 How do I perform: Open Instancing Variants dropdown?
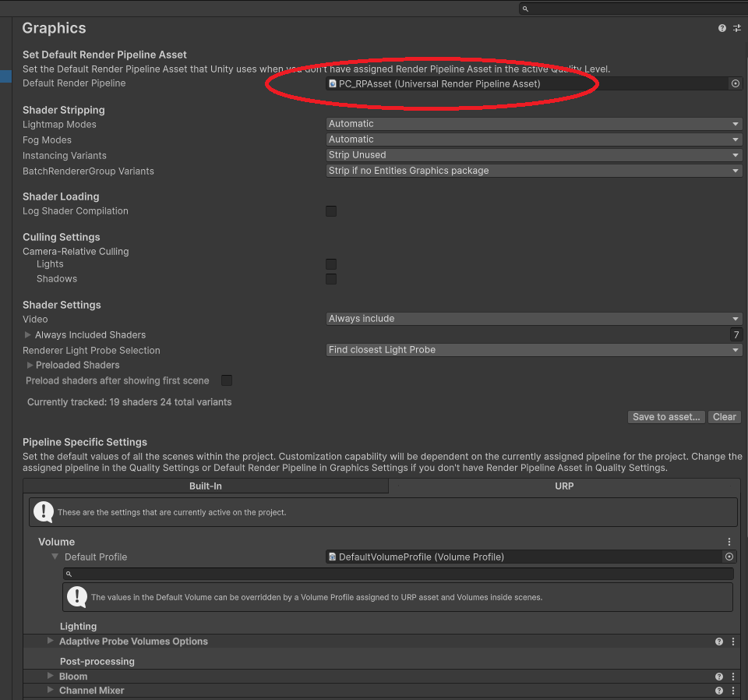(533, 155)
